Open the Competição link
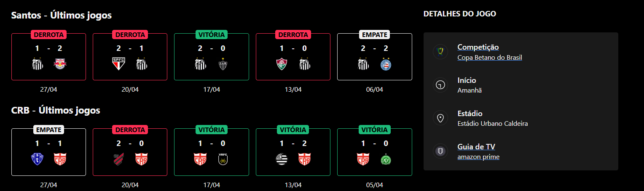The image size is (644, 191). pyautogui.click(x=478, y=47)
